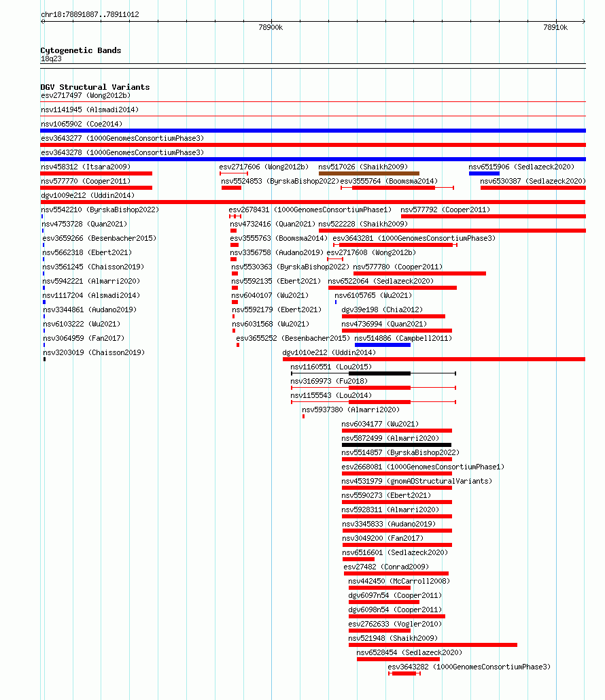Screen dimensions: 605x700
Task: Click the nsv6515906 (Sedlazeck2020) label
Action: click(521, 167)
